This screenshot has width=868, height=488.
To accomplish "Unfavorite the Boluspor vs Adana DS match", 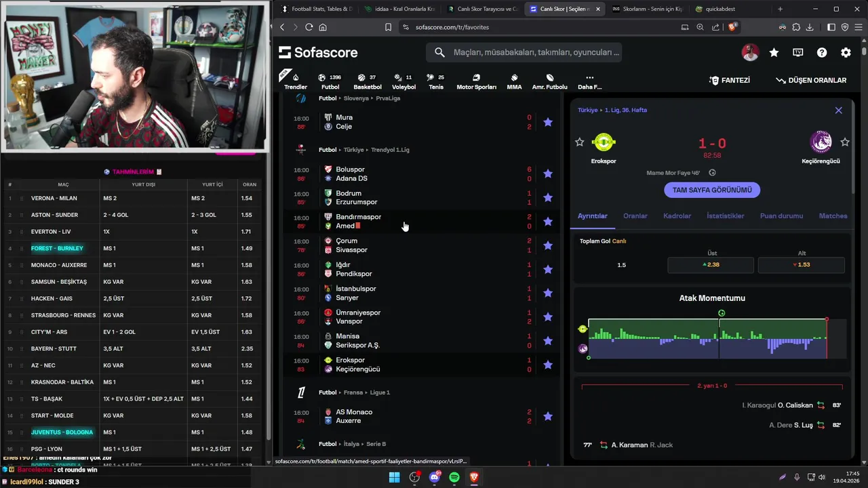I will coord(548,174).
